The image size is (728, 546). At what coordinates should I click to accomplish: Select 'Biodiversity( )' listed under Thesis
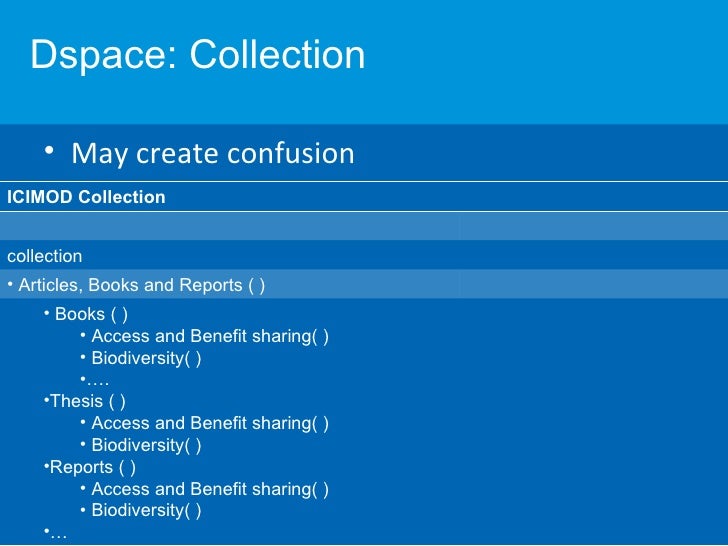(x=146, y=445)
